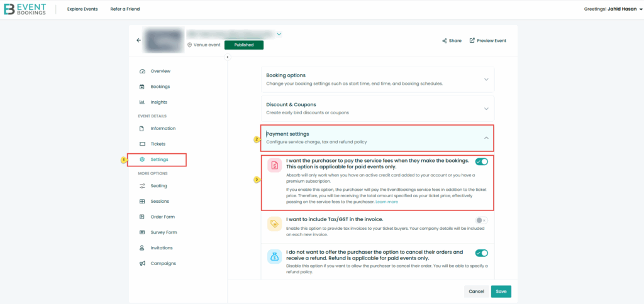Open the Learn more link

point(387,202)
